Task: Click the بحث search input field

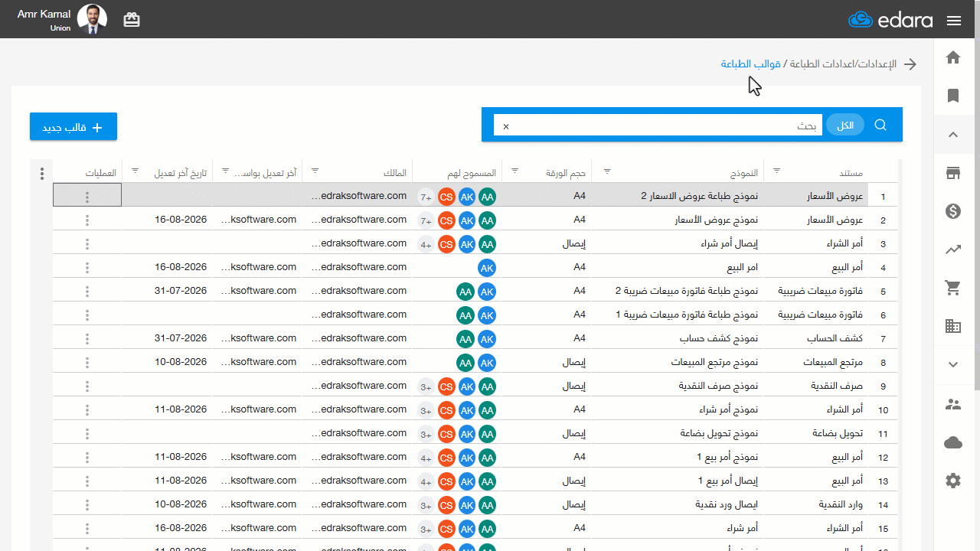Action: coord(658,126)
